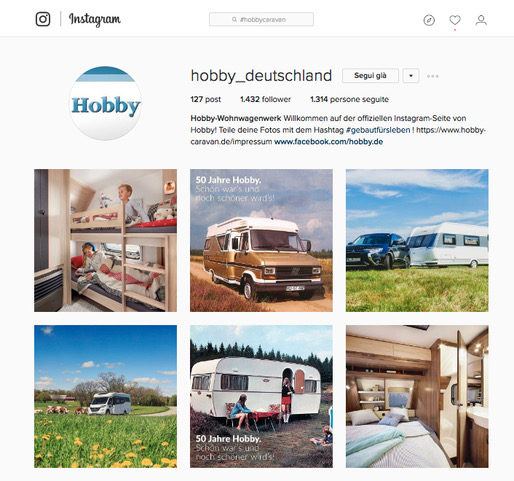Open the activity heart icon
The height and width of the screenshot is (481, 514).
pyautogui.click(x=455, y=20)
